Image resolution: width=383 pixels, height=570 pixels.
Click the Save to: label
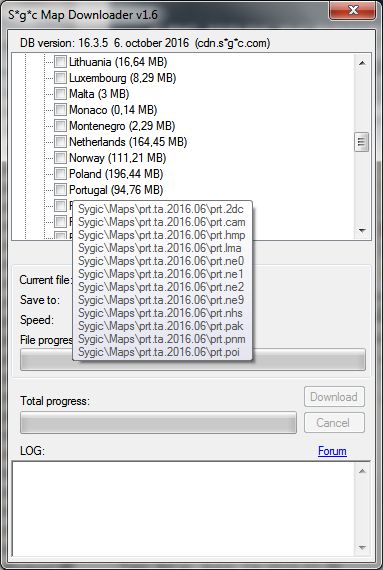pos(40,300)
